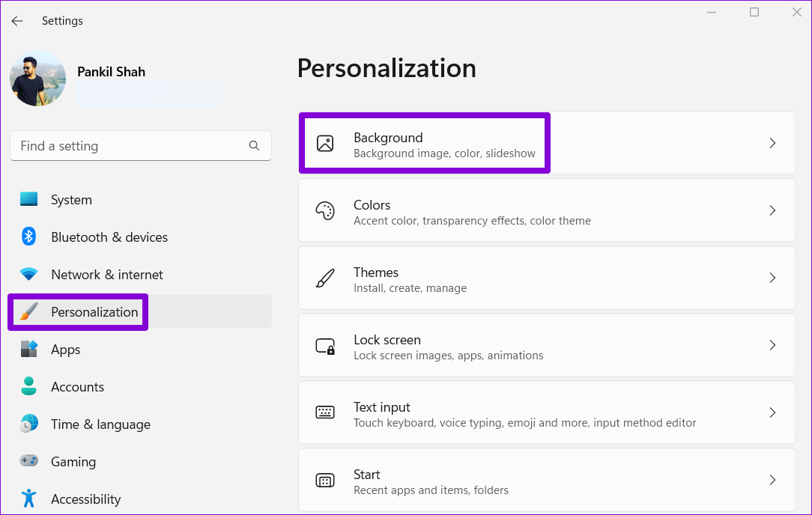
Task: Expand the Colors row chevron
Action: tap(772, 211)
